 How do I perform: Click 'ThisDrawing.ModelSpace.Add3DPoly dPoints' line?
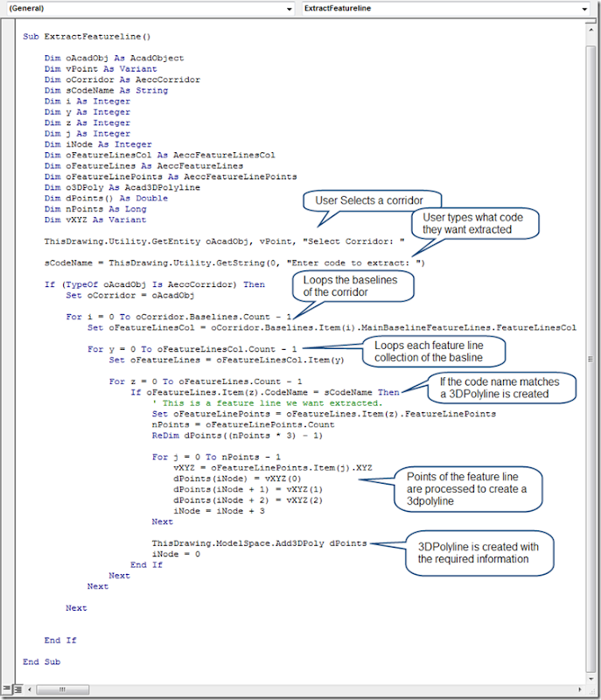259,542
